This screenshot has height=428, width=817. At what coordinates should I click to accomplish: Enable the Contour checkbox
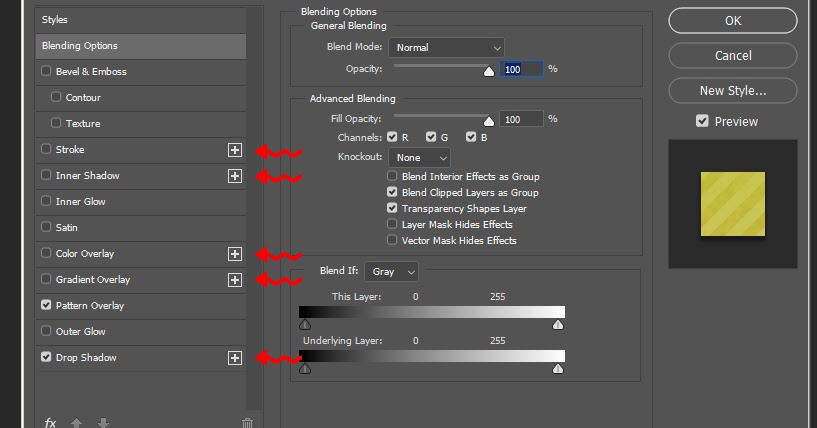click(56, 97)
